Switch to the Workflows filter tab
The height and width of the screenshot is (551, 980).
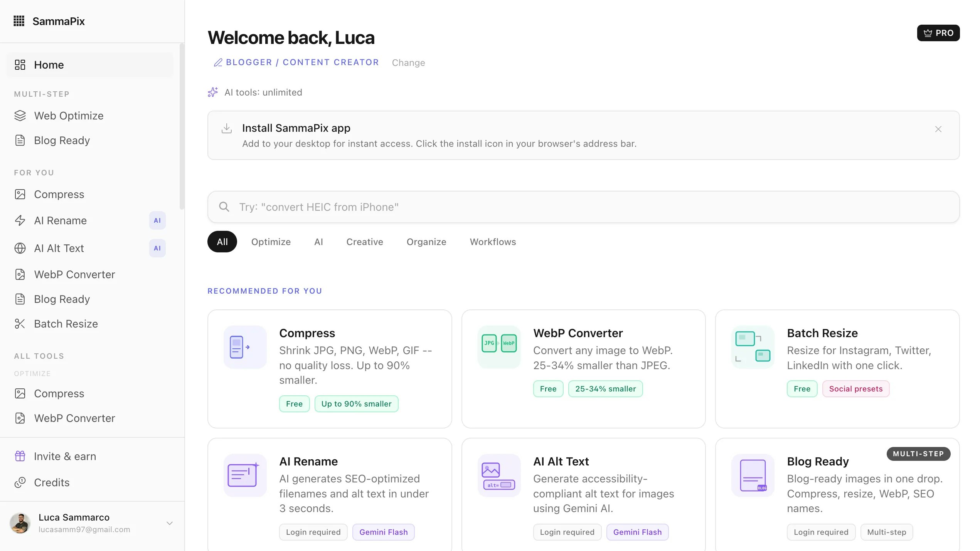click(x=493, y=242)
